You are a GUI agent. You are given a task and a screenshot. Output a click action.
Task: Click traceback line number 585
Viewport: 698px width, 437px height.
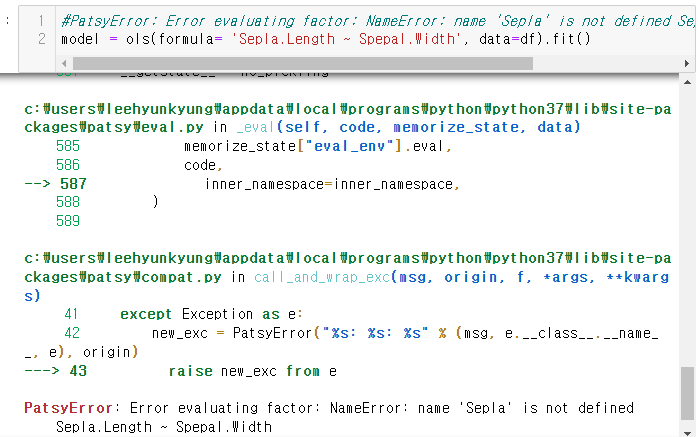tap(68, 146)
